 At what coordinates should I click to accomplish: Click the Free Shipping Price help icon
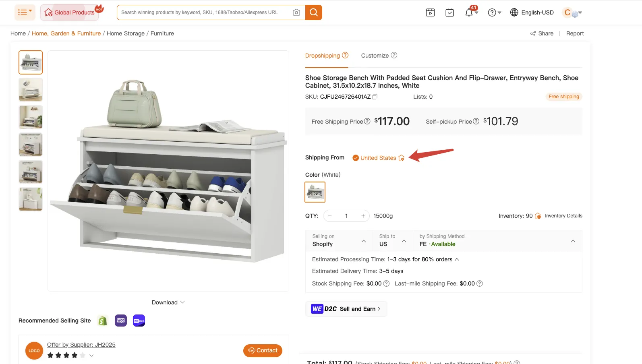pos(367,121)
